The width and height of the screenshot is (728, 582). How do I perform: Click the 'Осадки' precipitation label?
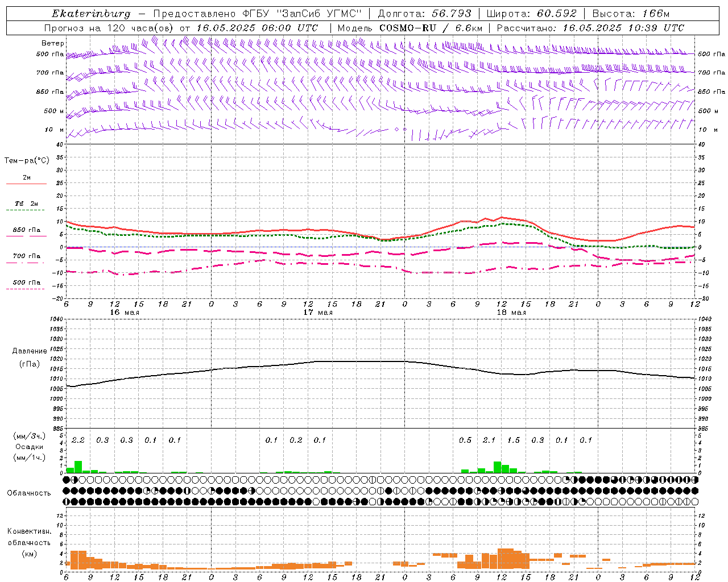click(29, 447)
